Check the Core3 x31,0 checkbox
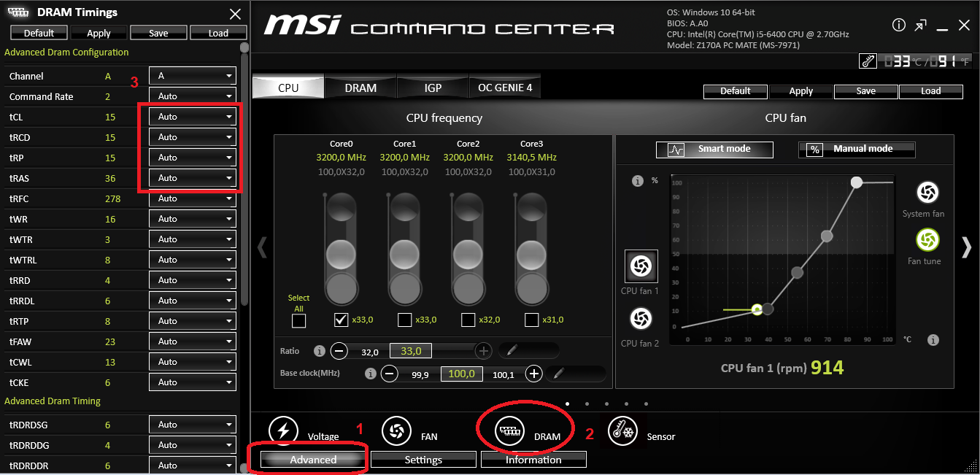Screen dimensions: 980x475 pos(531,320)
